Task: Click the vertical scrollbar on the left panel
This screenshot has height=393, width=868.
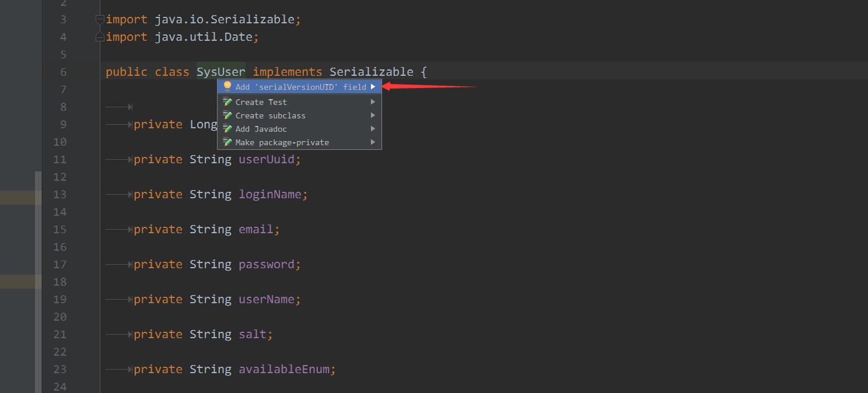Action: click(x=38, y=280)
